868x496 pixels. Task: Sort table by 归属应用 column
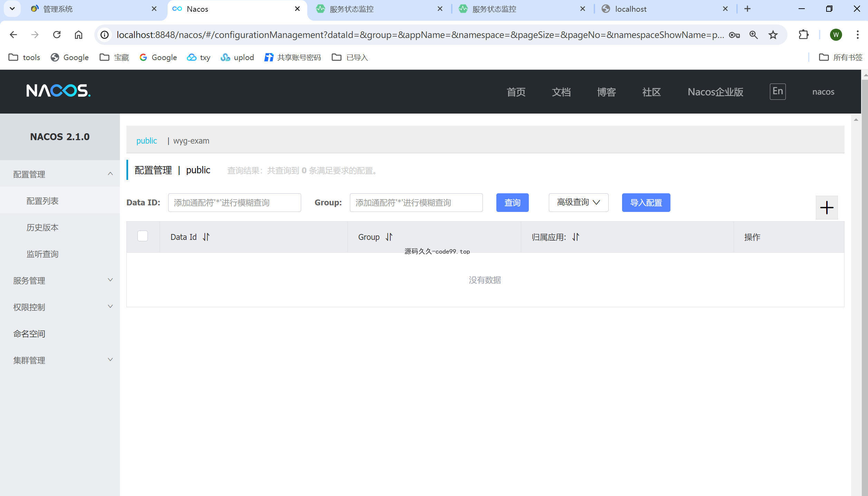(x=575, y=237)
